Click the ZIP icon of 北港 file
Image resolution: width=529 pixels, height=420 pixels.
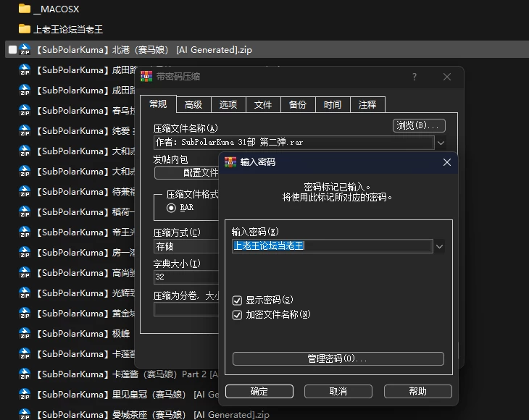pyautogui.click(x=25, y=49)
